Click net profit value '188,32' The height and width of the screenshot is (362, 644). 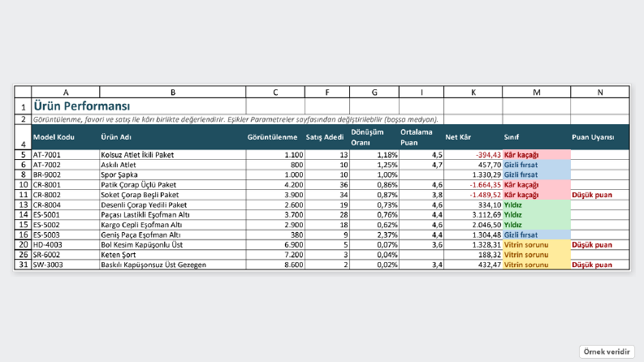(x=473, y=255)
